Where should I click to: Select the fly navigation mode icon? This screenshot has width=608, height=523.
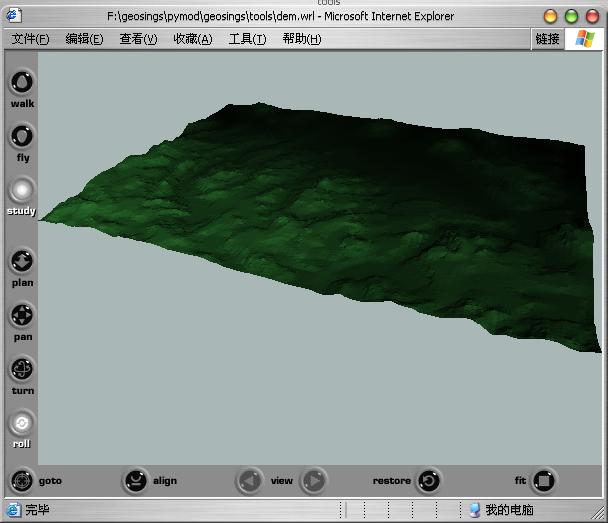tap(22, 136)
